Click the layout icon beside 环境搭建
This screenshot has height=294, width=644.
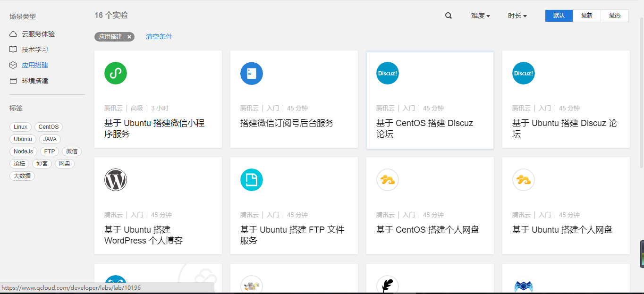tap(13, 81)
